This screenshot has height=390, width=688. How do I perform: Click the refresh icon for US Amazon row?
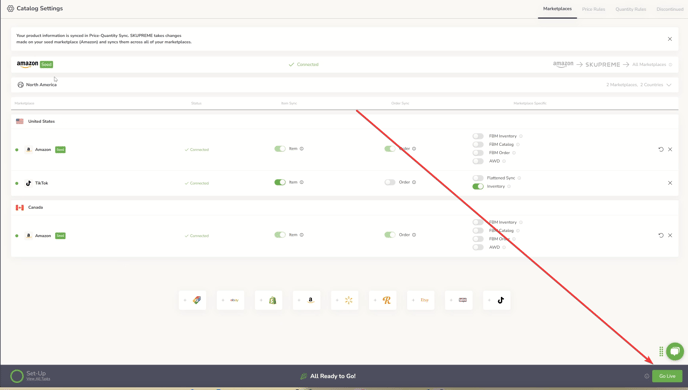pyautogui.click(x=661, y=149)
